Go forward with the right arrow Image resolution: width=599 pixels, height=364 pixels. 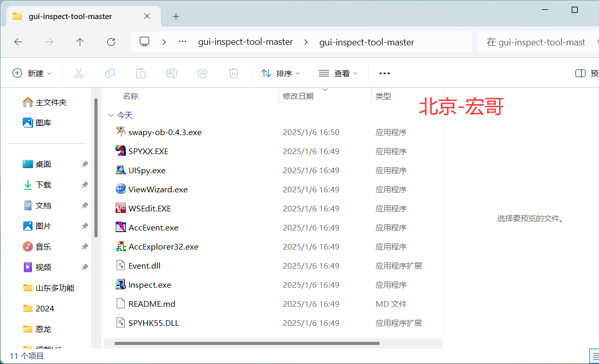pyautogui.click(x=50, y=42)
